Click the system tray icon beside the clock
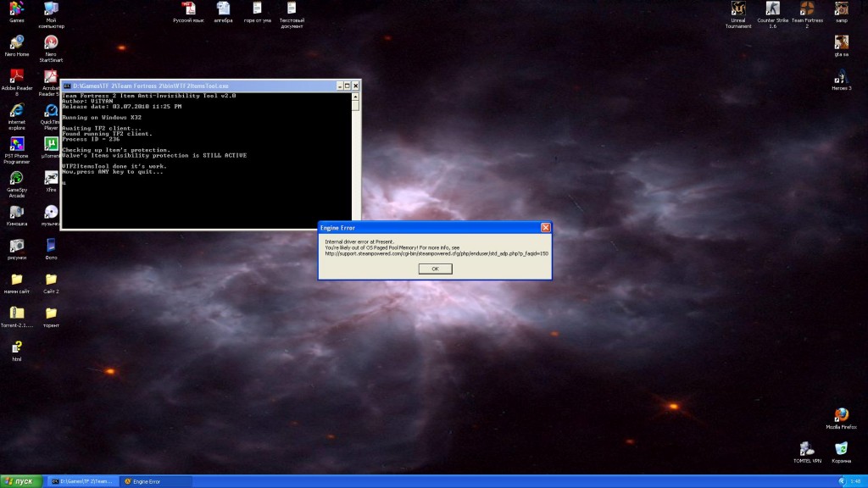Viewport: 868px width, 488px height. 842,481
